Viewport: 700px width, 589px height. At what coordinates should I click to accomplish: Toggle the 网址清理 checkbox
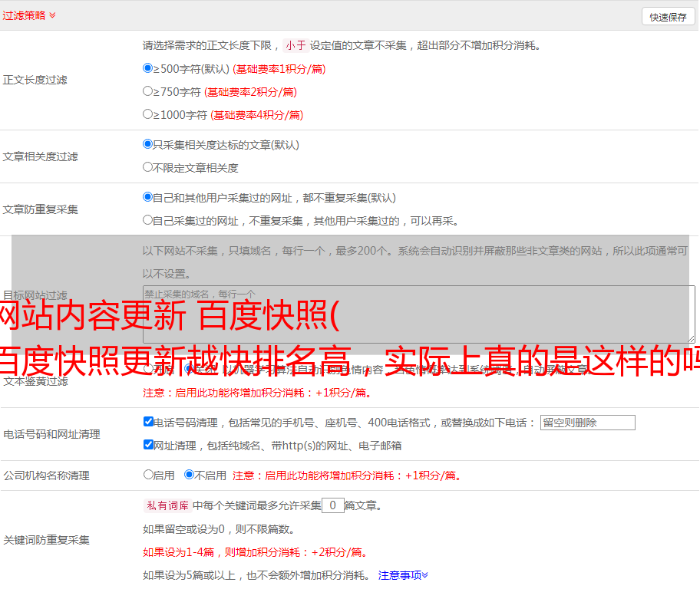coord(149,445)
